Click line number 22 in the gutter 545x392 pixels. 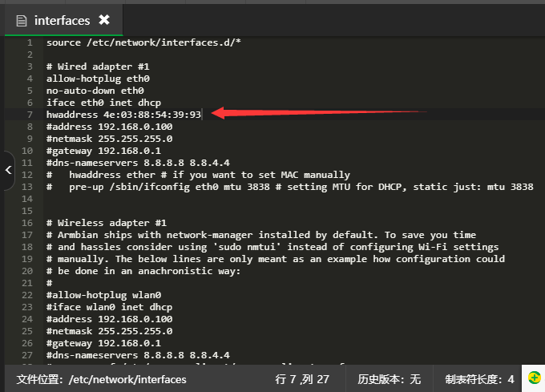(26, 295)
